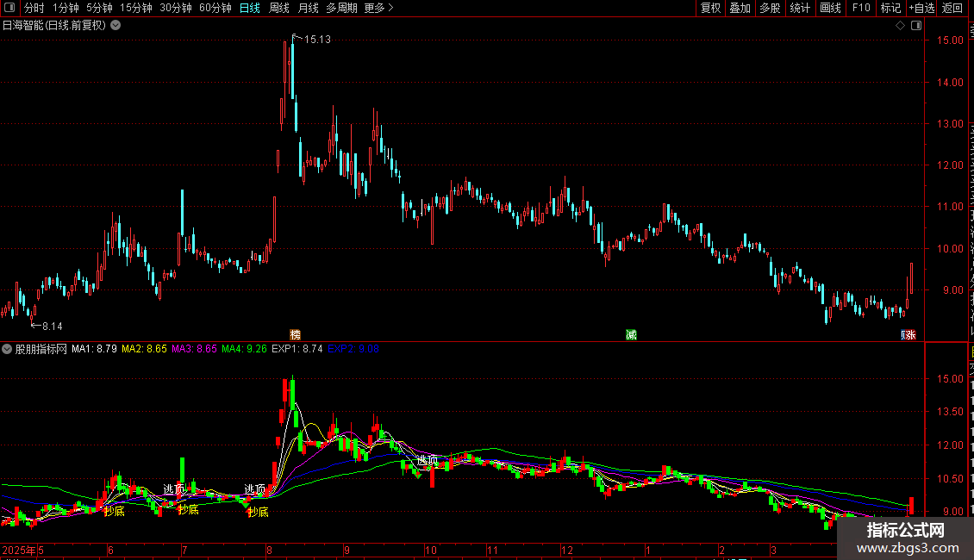Click the 减 marker on the chart
Viewport: 974px width, 560px height.
tap(631, 334)
